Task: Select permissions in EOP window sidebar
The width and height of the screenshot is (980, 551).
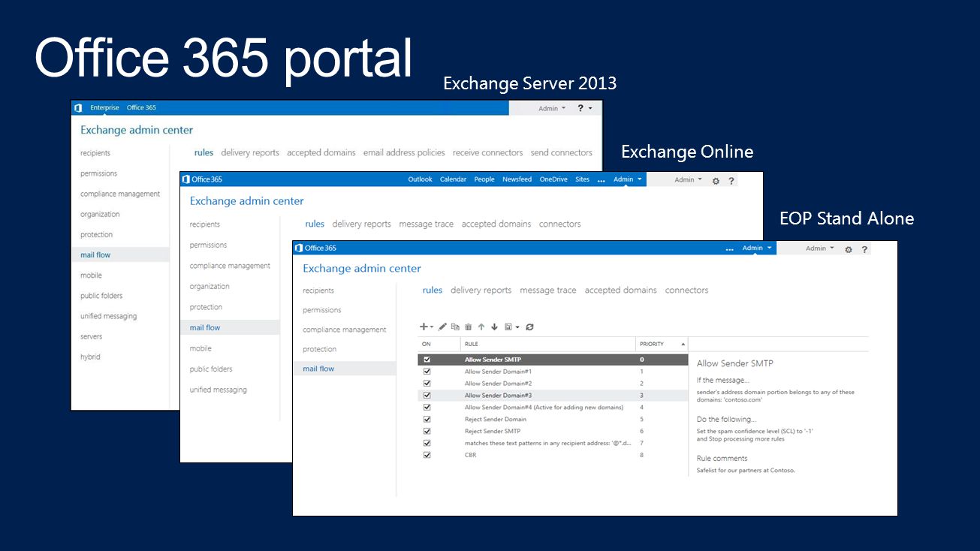Action: point(322,310)
